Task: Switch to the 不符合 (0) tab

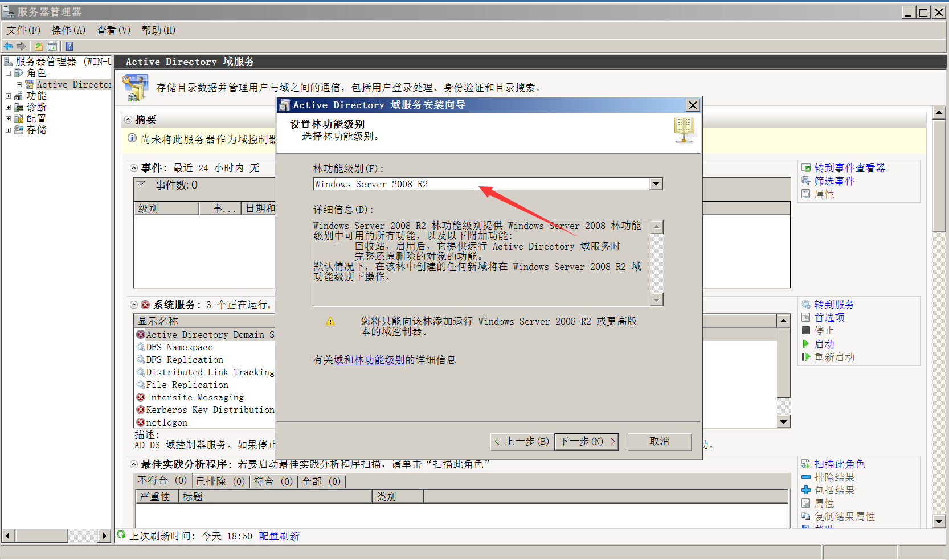Action: 162,481
